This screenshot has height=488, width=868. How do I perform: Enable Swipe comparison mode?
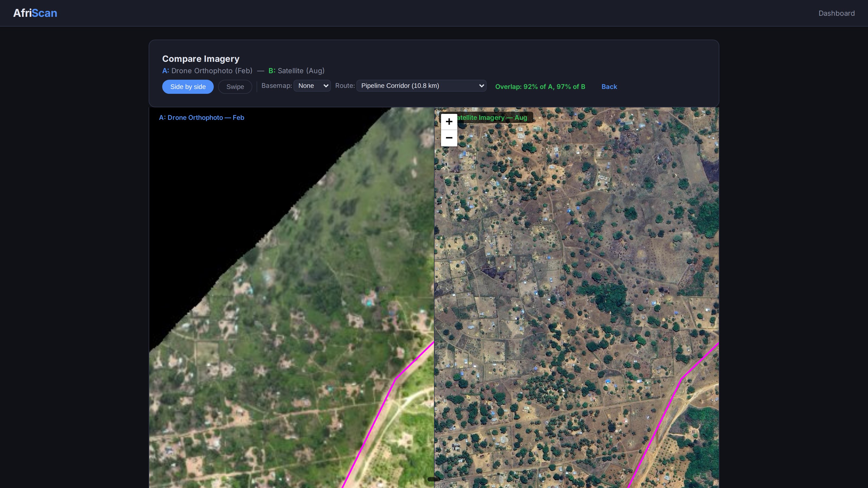pyautogui.click(x=235, y=86)
